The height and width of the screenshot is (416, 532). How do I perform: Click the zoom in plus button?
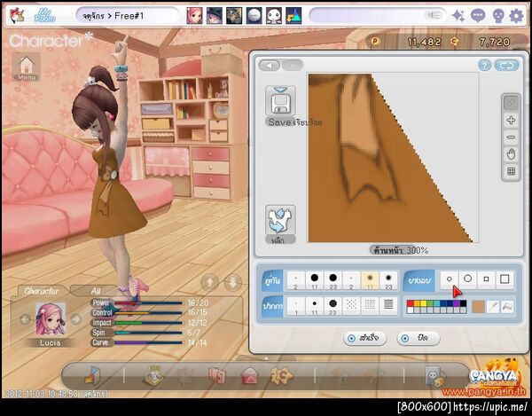(x=511, y=120)
